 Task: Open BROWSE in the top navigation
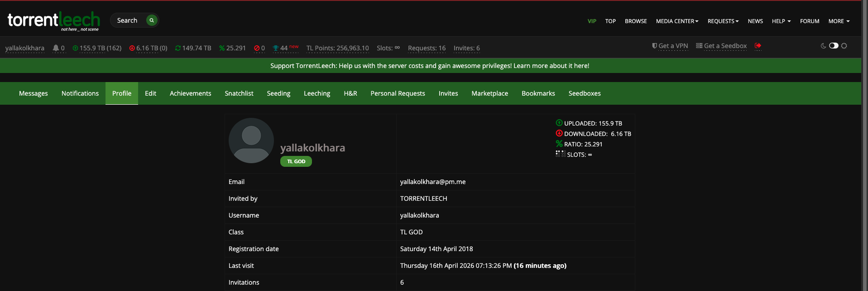636,21
